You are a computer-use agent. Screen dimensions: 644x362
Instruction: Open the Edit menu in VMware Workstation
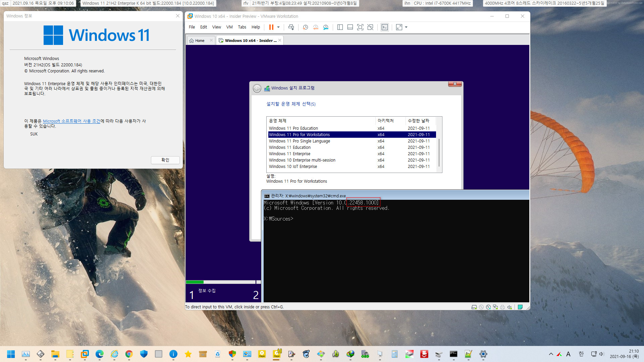[x=204, y=27]
